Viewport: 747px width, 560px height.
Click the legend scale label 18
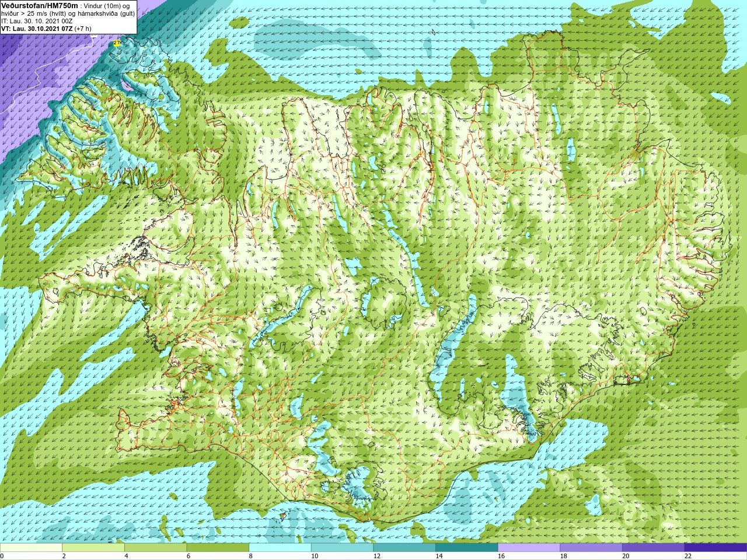pyautogui.click(x=564, y=556)
